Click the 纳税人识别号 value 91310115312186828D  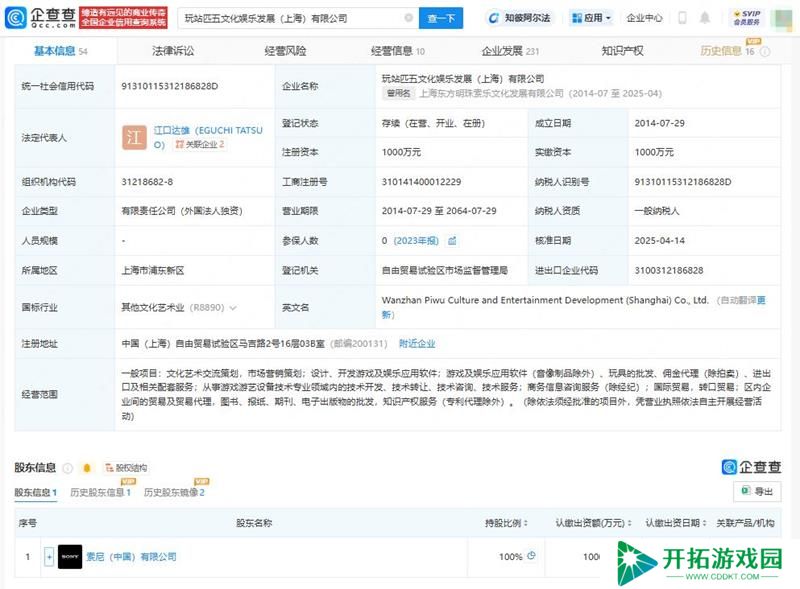pos(683,182)
